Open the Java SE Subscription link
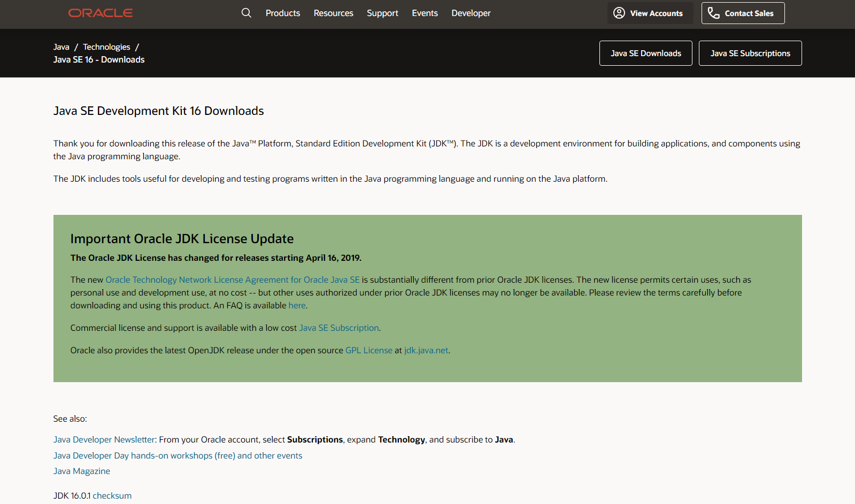The height and width of the screenshot is (504, 855). tap(339, 328)
